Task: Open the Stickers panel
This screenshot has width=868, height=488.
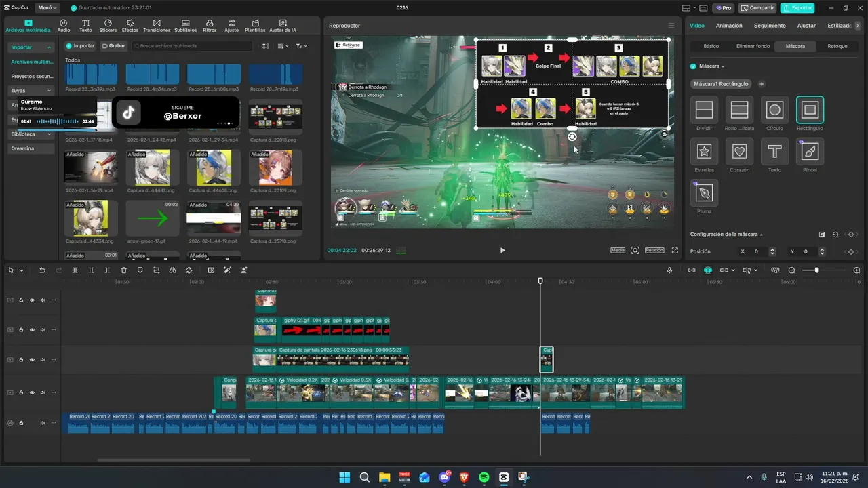Action: (108, 26)
